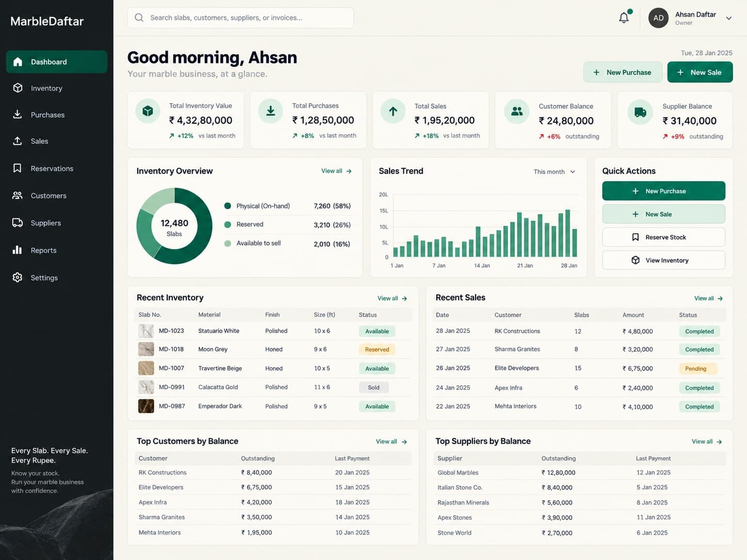Open View all in Recent Inventory
Image resolution: width=747 pixels, height=560 pixels.
(393, 299)
